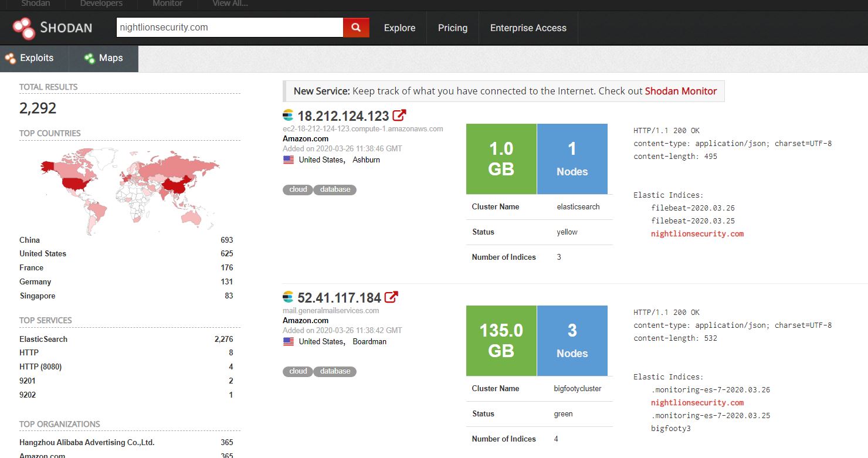868x458 pixels.
Task: Click the cloud tag on first result
Action: pyautogui.click(x=298, y=189)
